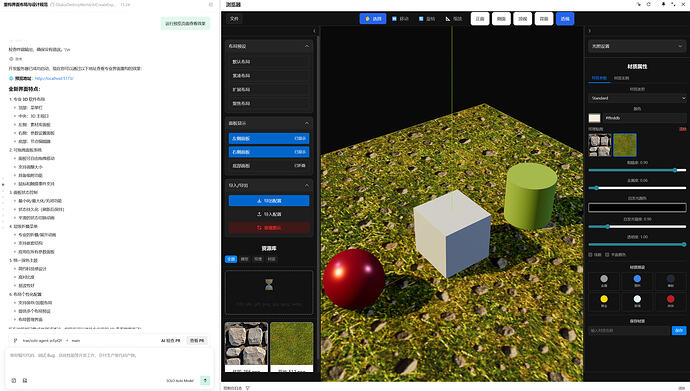Screen dimensions: 690x391
Task: Select stone texture map in material panel
Action: pyautogui.click(x=600, y=145)
